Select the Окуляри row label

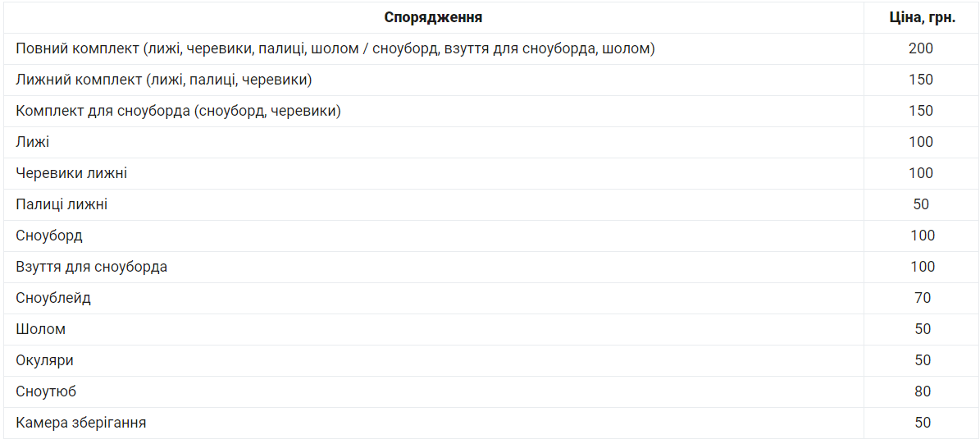pyautogui.click(x=45, y=360)
